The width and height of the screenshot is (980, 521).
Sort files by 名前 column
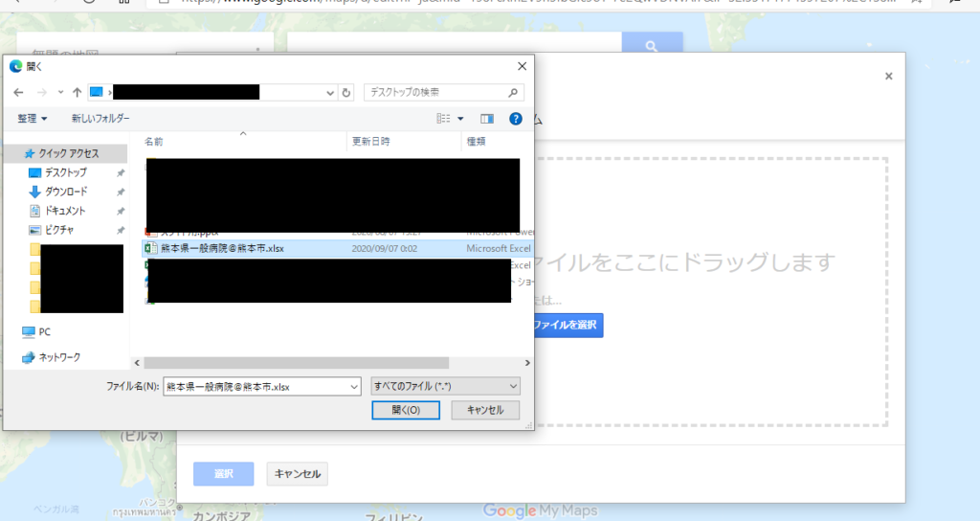154,142
